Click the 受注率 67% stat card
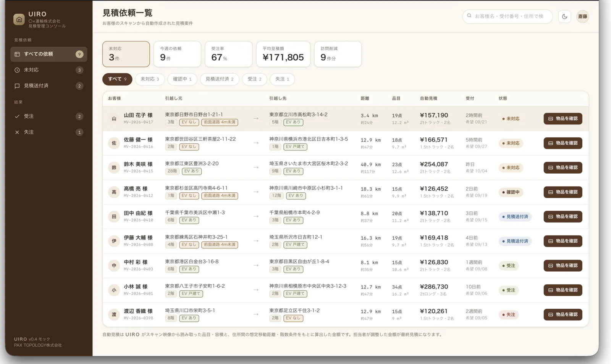This screenshot has width=611, height=364. point(229,54)
